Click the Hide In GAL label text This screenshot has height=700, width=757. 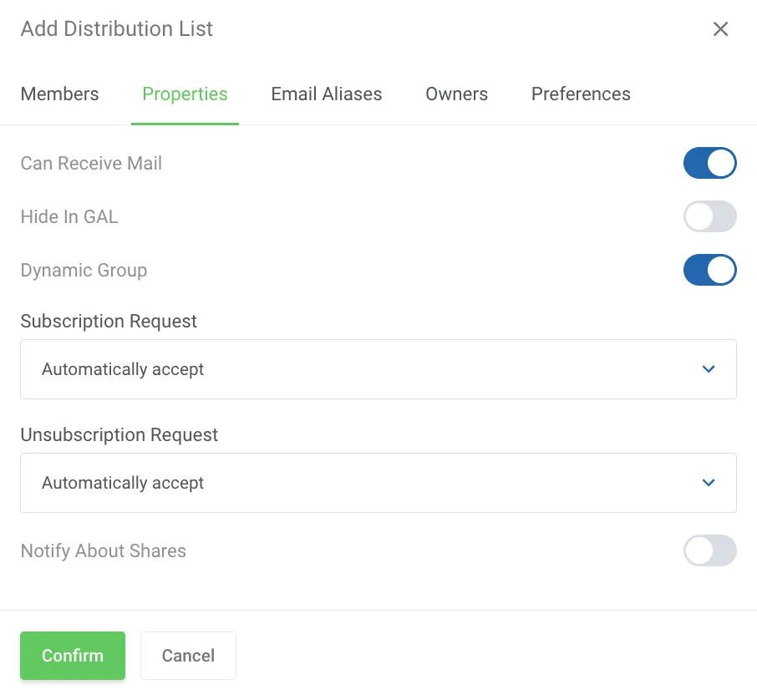69,216
